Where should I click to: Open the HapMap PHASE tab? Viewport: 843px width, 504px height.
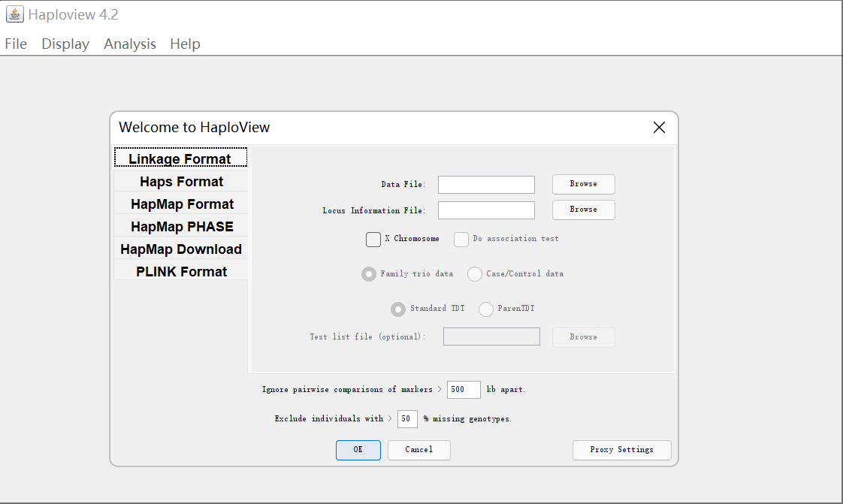tap(181, 227)
